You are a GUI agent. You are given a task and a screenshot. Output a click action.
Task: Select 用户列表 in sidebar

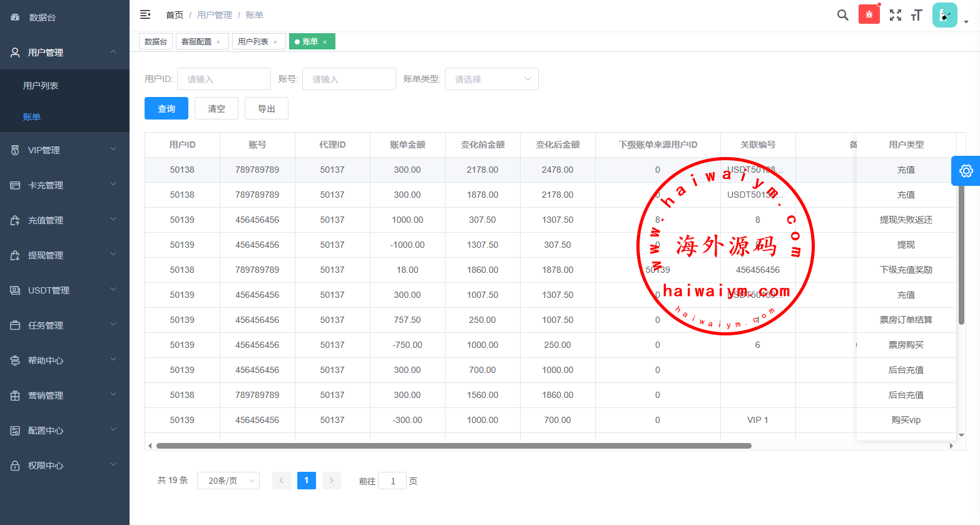click(41, 86)
